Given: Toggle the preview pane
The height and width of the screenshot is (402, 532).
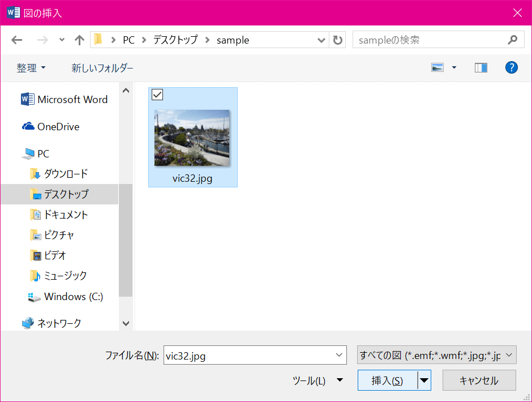Looking at the screenshot, I should (x=481, y=67).
